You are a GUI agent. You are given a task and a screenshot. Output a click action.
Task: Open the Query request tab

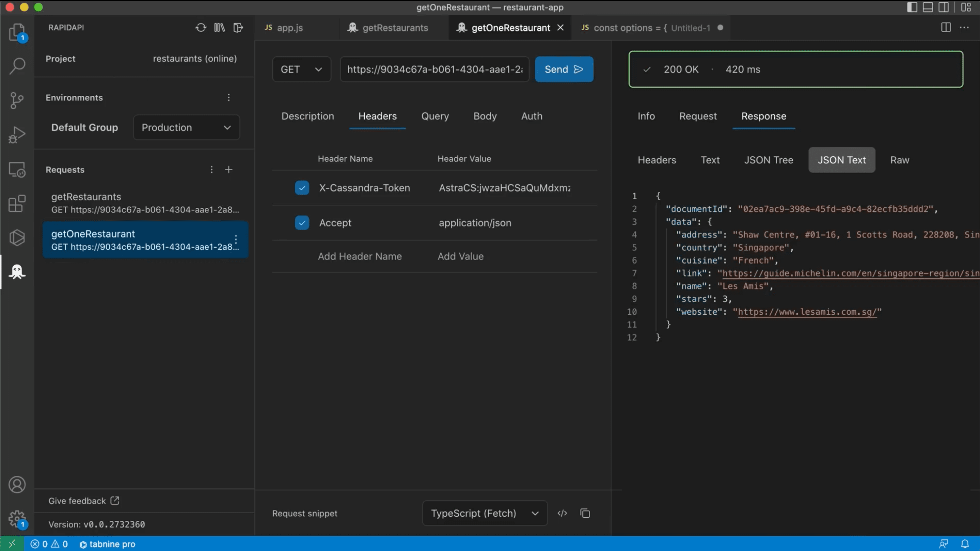pos(435,116)
